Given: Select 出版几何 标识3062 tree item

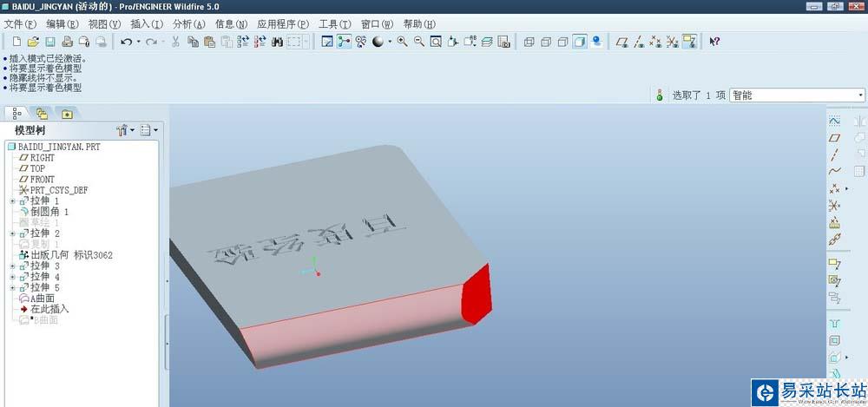Looking at the screenshot, I should click(66, 255).
